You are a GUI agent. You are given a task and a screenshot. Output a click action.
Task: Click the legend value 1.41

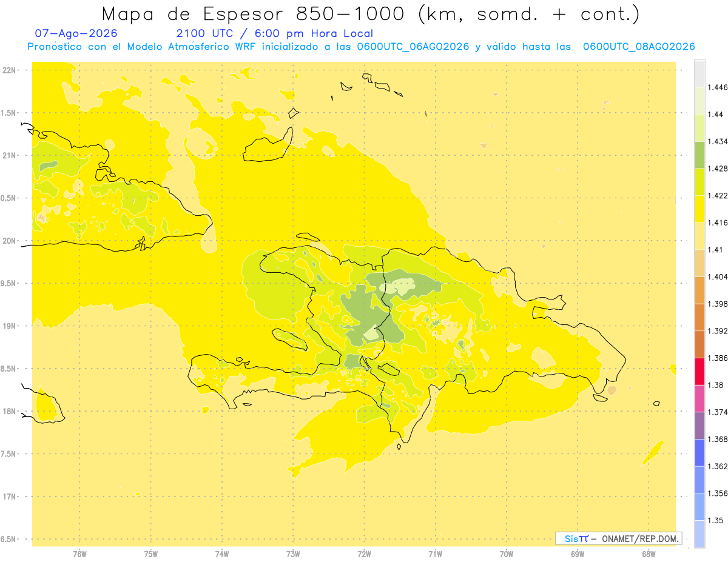[x=716, y=250]
